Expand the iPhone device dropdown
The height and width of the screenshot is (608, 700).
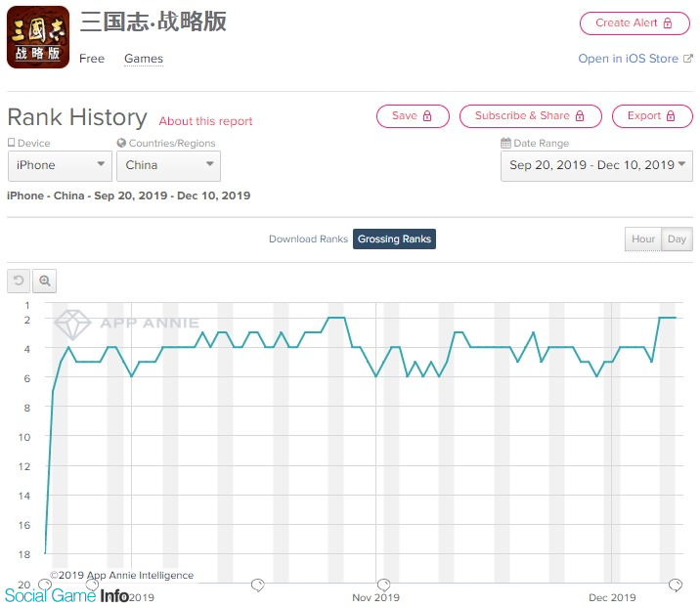[60, 165]
